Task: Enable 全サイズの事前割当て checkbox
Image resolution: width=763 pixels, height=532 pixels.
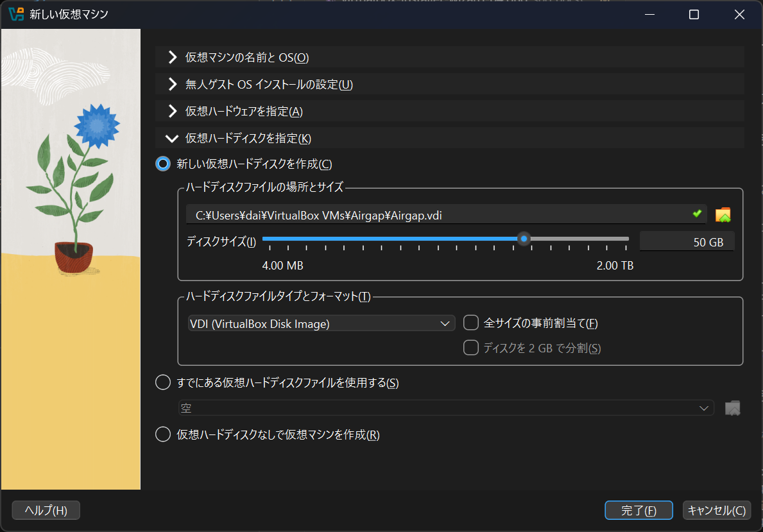Action: point(471,323)
